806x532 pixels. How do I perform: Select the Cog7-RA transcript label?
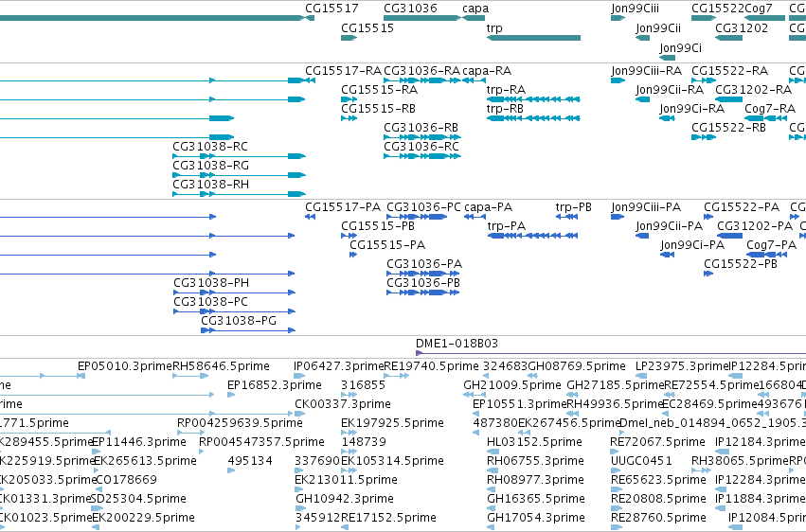click(x=770, y=110)
